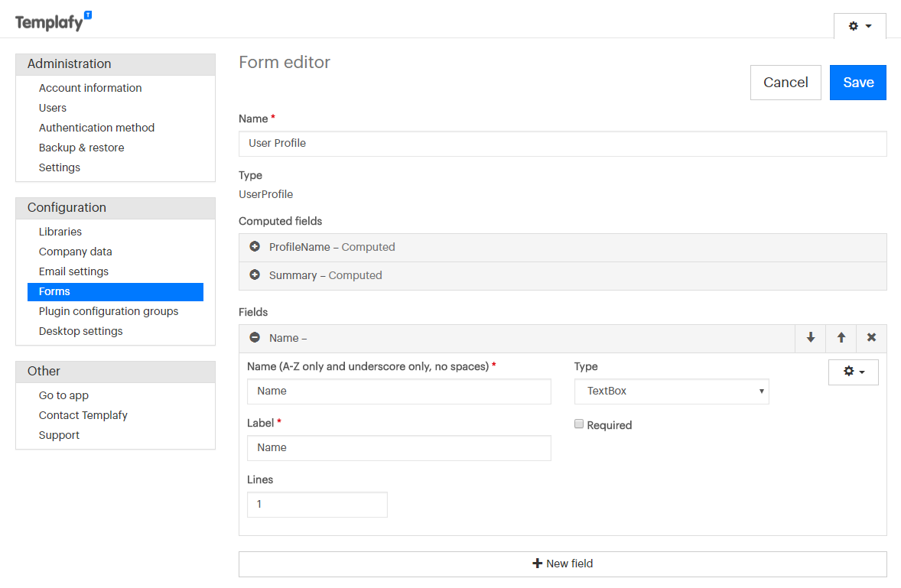Image resolution: width=901 pixels, height=588 pixels.
Task: Delete the Name field with X icon
Action: tap(871, 338)
